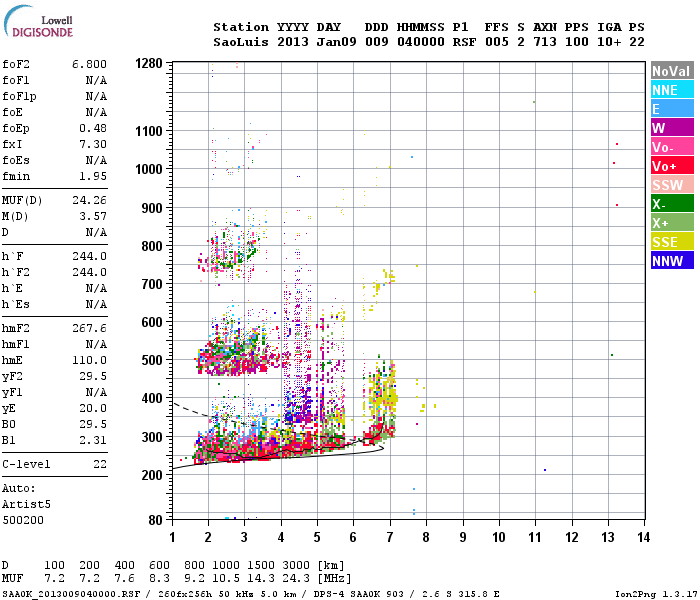Click the yF2 value 29.5
The width and height of the screenshot is (700, 600).
93,376
